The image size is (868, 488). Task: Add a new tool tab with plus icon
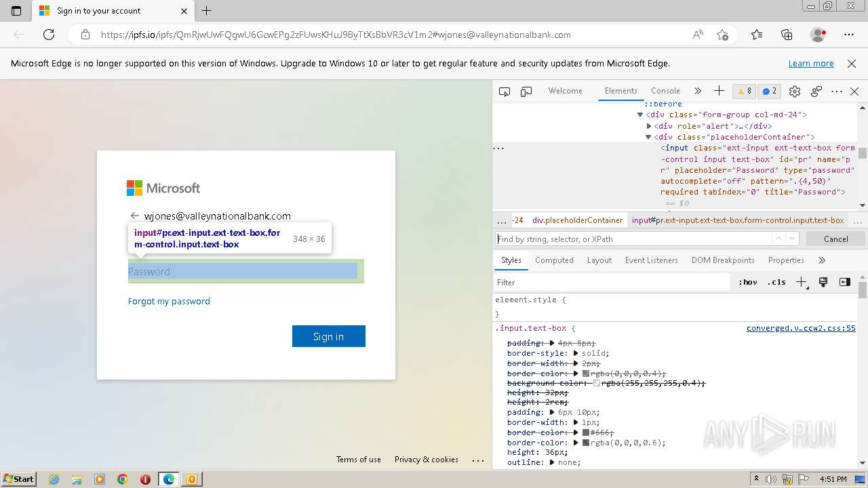[719, 91]
